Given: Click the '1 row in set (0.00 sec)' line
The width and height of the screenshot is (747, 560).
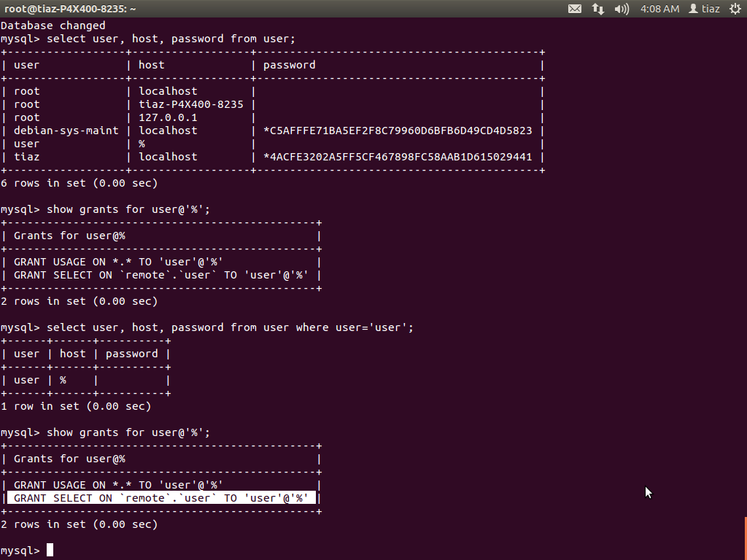Looking at the screenshot, I should [76, 406].
